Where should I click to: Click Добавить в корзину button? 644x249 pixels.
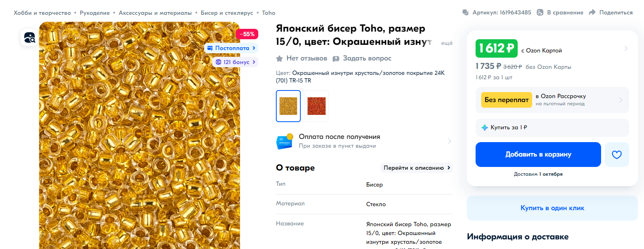(x=538, y=155)
